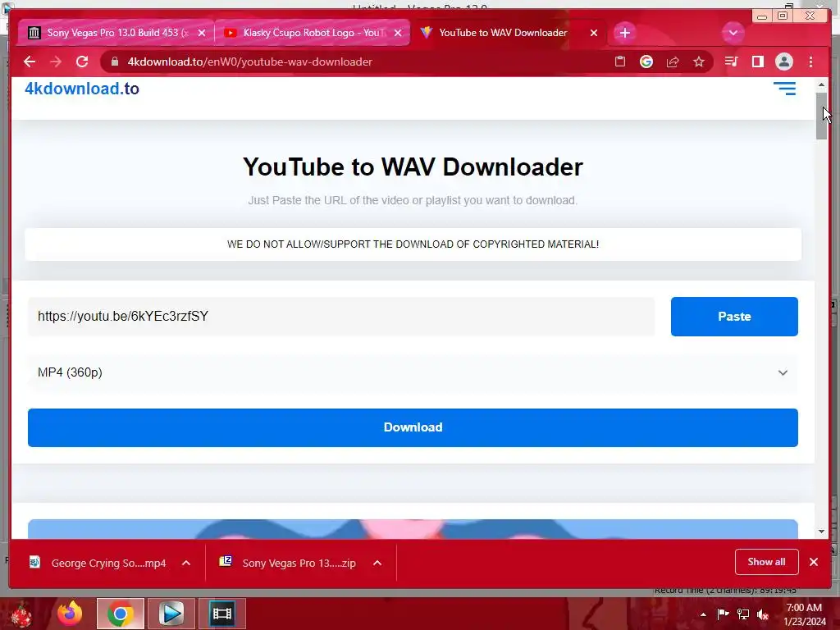Open a new browser tab
Screen dimensions: 840x630
[624, 33]
